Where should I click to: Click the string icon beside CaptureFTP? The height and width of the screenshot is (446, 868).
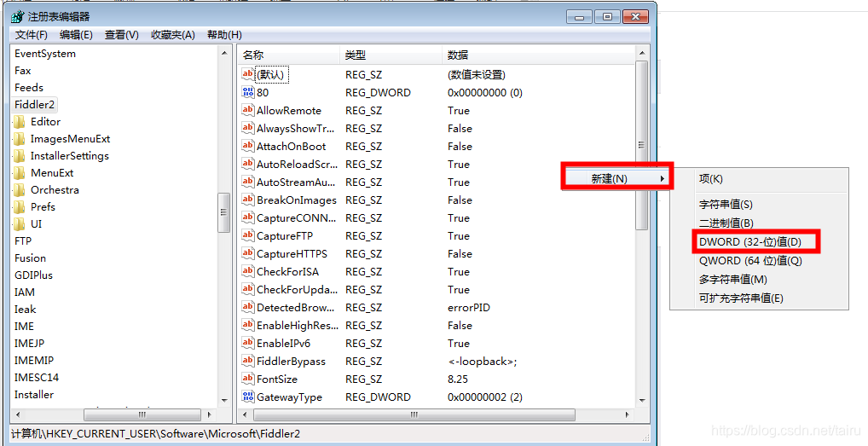pos(247,235)
